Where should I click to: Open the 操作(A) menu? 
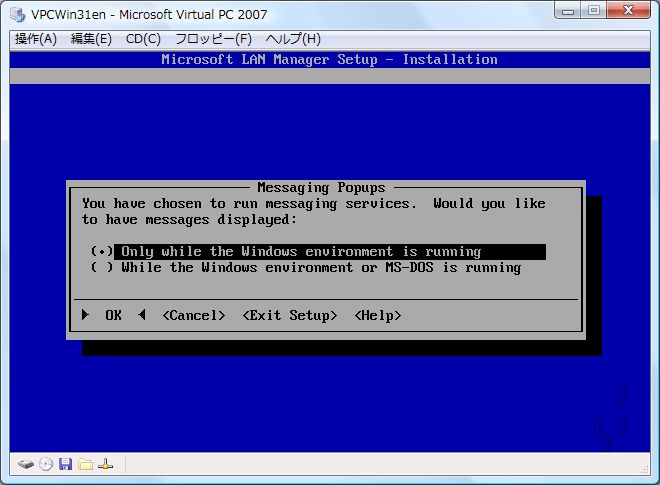[x=36, y=39]
